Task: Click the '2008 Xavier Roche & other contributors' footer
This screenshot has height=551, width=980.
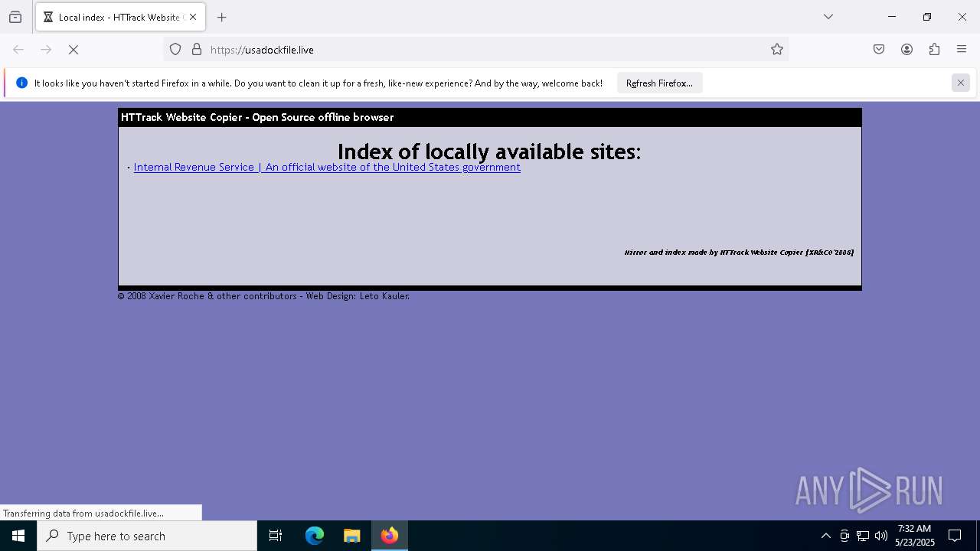Action: pyautogui.click(x=263, y=296)
